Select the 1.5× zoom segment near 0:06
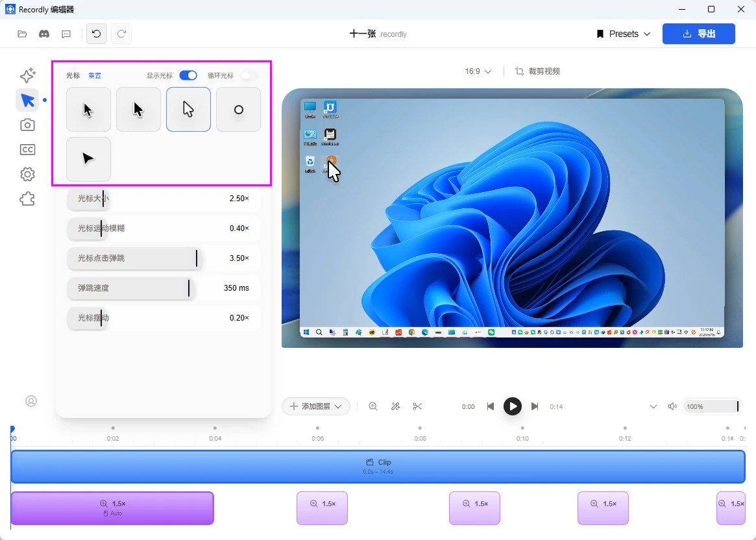This screenshot has width=756, height=540. tap(322, 508)
